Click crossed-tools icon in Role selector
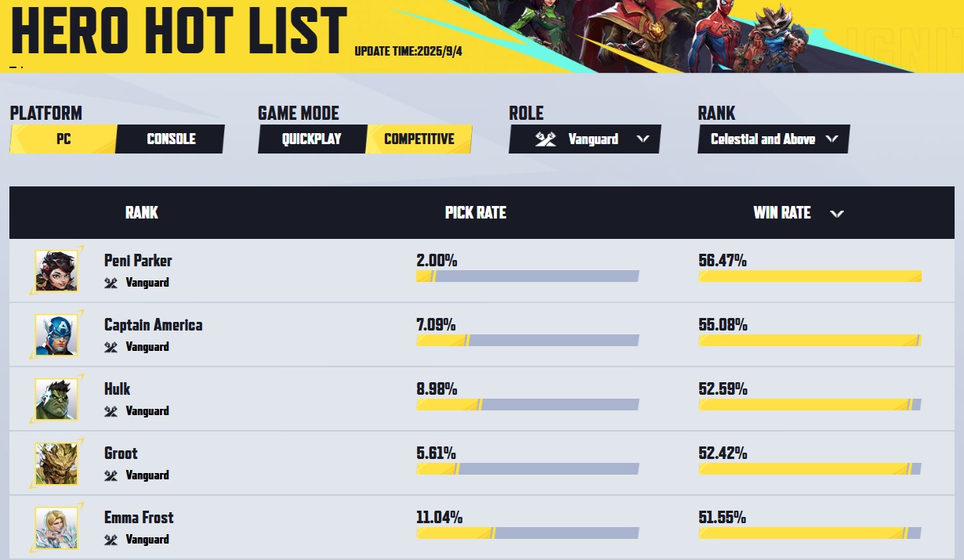The image size is (964, 560). [546, 139]
